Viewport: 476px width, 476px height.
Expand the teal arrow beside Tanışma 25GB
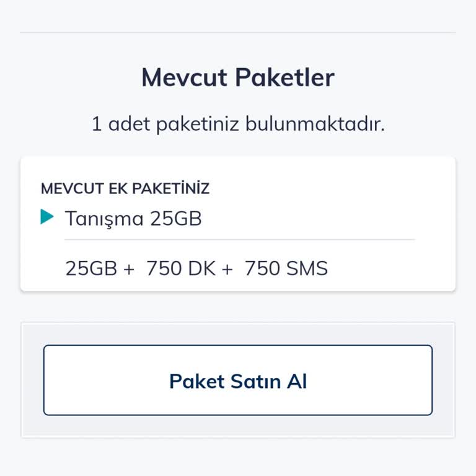pyautogui.click(x=47, y=217)
